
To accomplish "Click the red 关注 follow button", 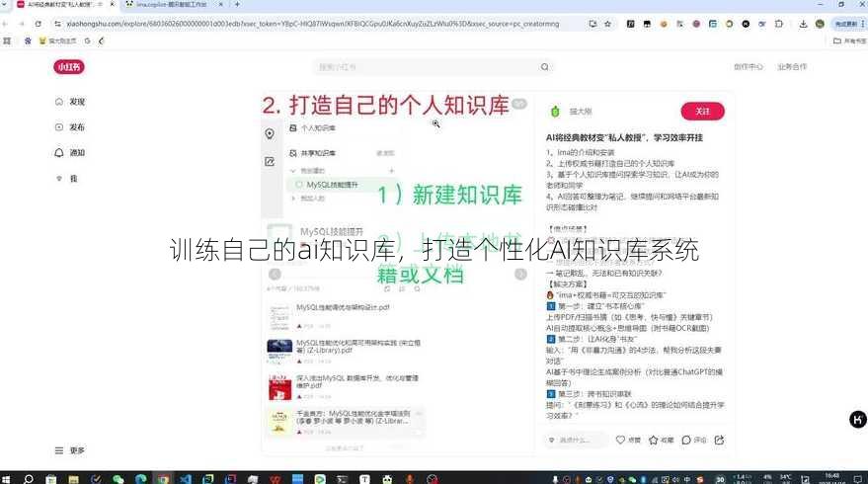I will click(x=702, y=112).
